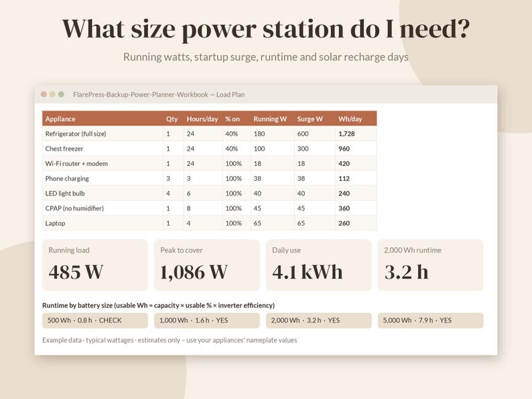The width and height of the screenshot is (532, 399).
Task: Select the Appliance column header
Action: click(x=103, y=118)
